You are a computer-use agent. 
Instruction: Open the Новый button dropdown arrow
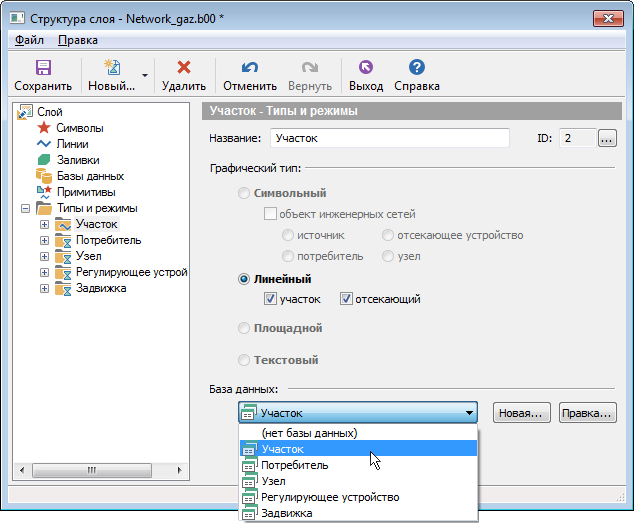click(146, 75)
